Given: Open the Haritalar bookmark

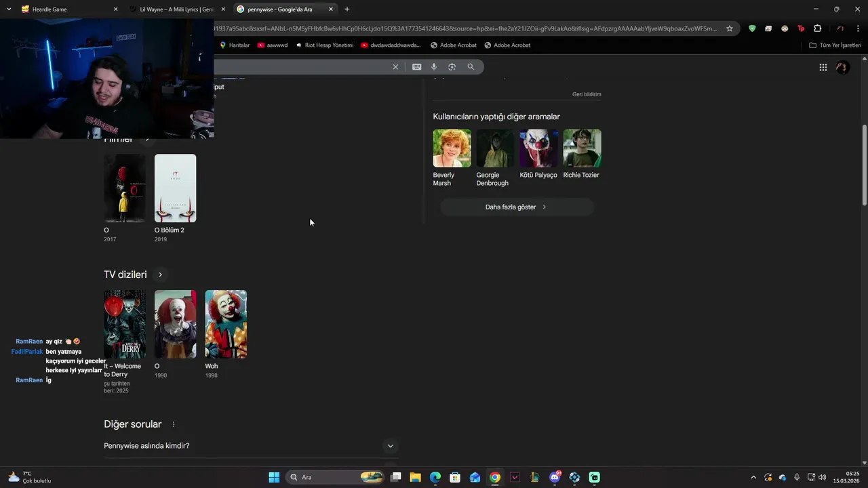Looking at the screenshot, I should coord(235,45).
